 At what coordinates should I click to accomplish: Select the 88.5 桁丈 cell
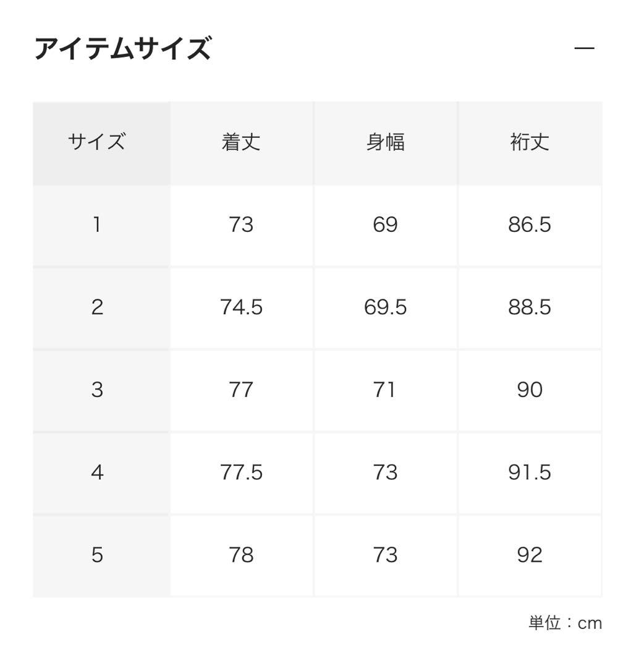[530, 307]
